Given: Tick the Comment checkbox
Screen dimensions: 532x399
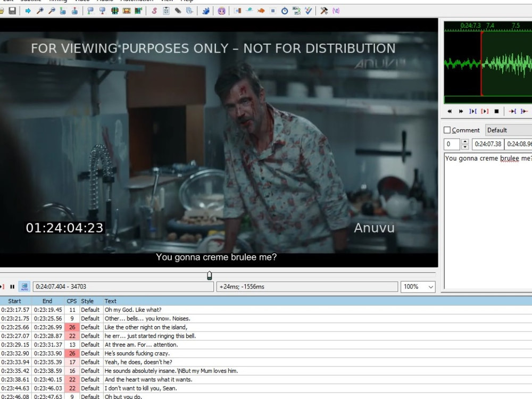Looking at the screenshot, I should [447, 130].
